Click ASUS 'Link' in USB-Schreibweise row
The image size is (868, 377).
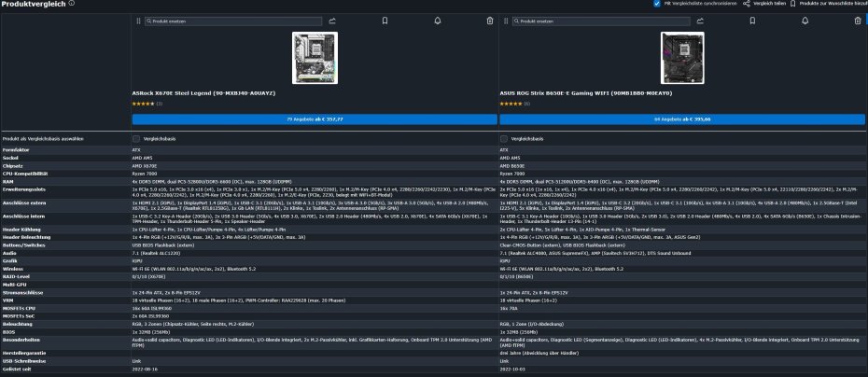[x=503, y=361]
